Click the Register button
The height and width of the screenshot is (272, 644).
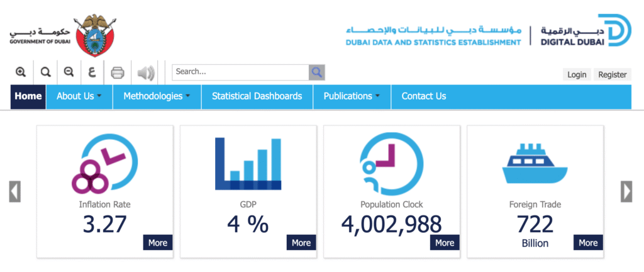coord(612,74)
